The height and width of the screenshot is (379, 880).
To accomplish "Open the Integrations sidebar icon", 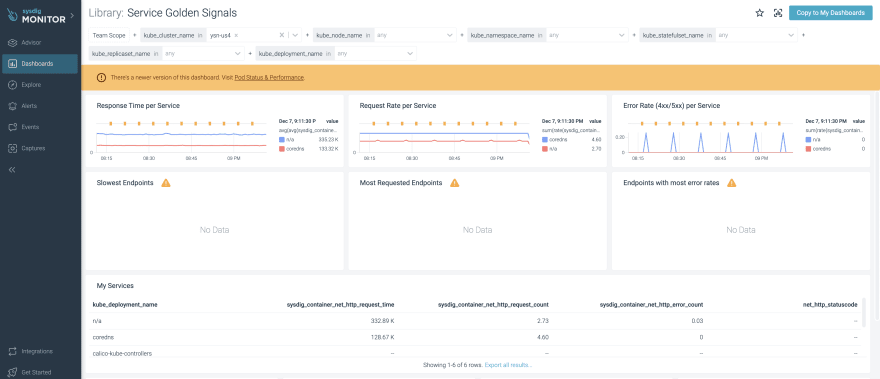I will 12,351.
